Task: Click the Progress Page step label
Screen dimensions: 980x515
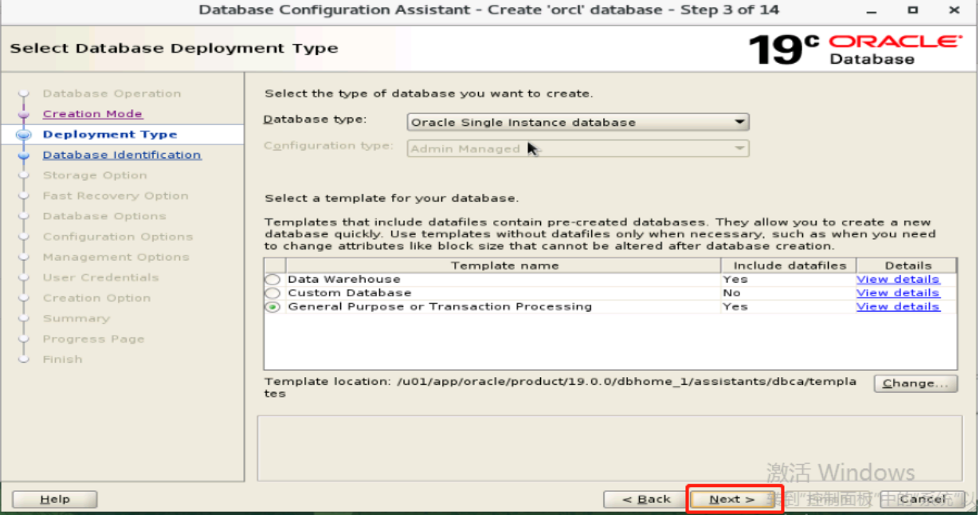Action: [x=93, y=339]
